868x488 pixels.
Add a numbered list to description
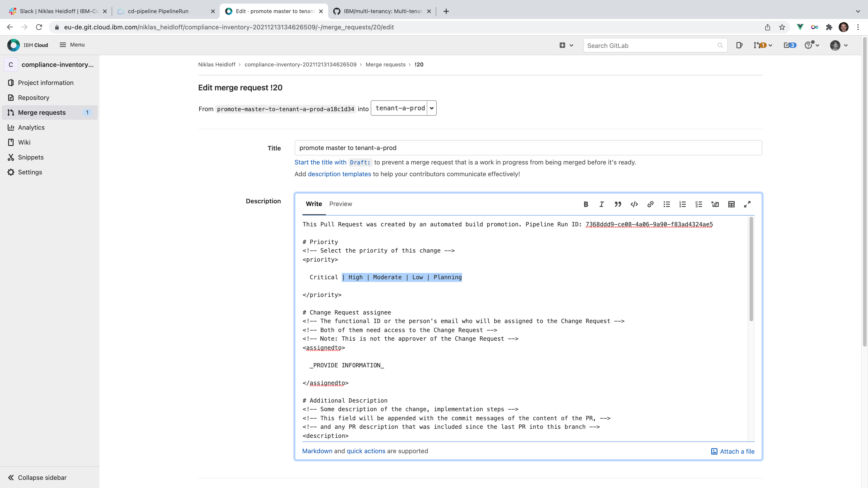tap(683, 204)
